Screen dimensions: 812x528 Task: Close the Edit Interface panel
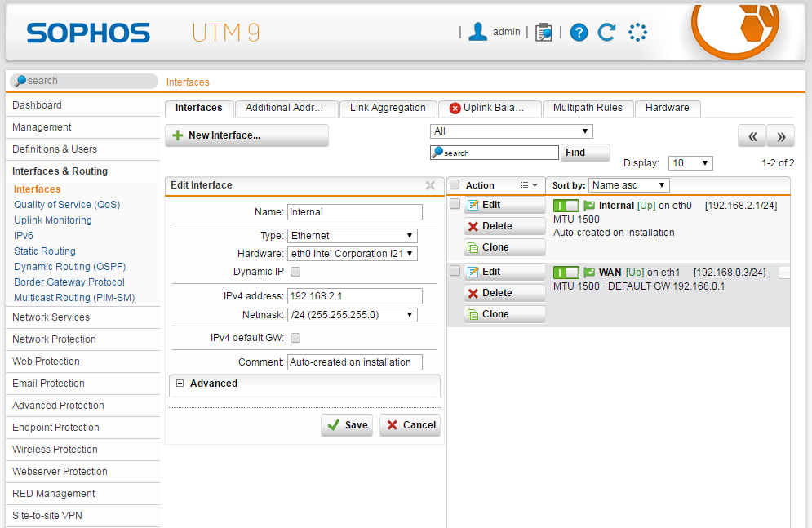(430, 185)
